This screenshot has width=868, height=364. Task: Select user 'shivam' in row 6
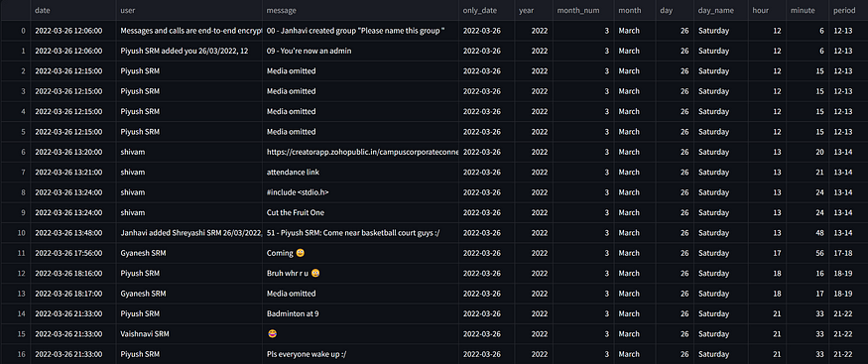pyautogui.click(x=189, y=152)
